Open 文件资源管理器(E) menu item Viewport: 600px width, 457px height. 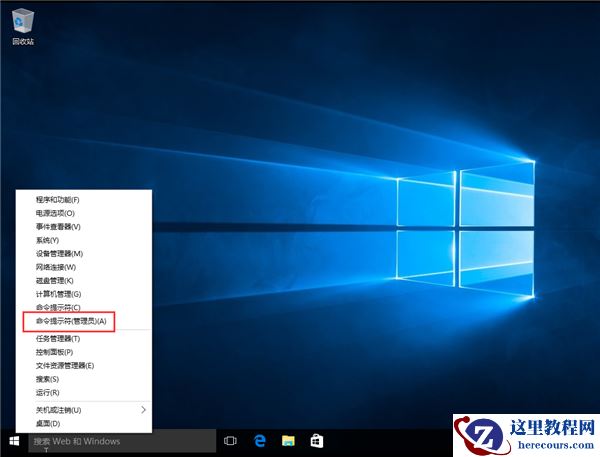[84, 366]
